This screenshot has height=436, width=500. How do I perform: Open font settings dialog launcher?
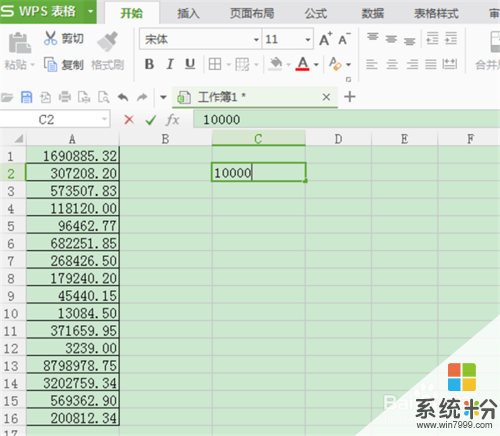pos(348,79)
